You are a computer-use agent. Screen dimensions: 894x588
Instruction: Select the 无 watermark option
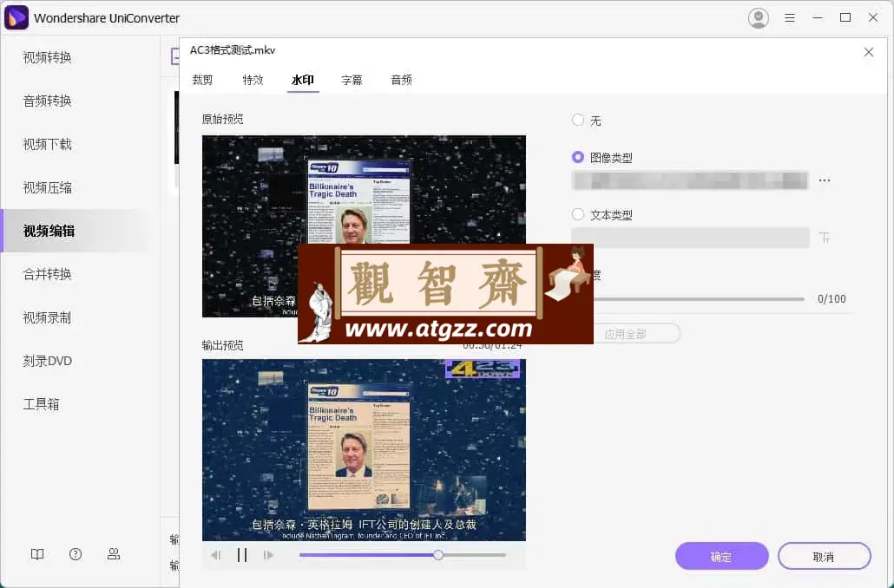(578, 120)
